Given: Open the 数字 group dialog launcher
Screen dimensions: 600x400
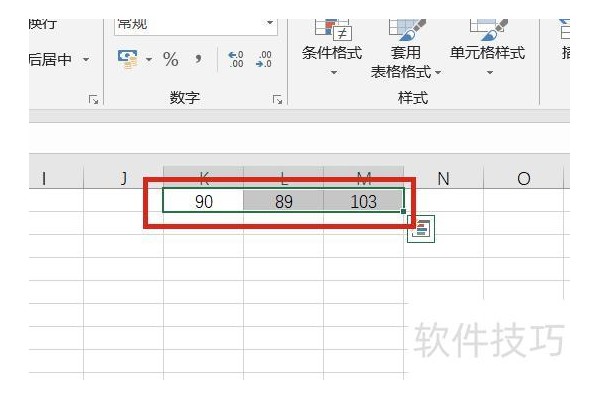Looking at the screenshot, I should click(x=277, y=100).
